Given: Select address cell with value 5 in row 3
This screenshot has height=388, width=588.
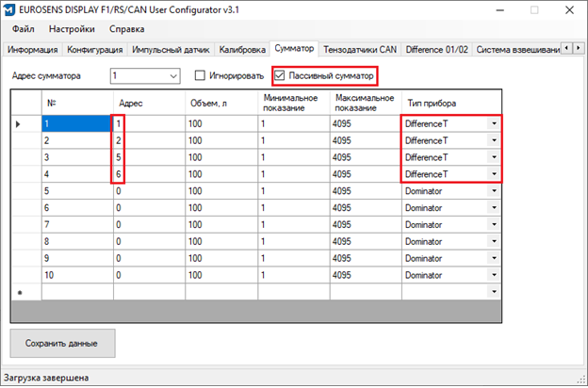Looking at the screenshot, I should click(x=149, y=157).
